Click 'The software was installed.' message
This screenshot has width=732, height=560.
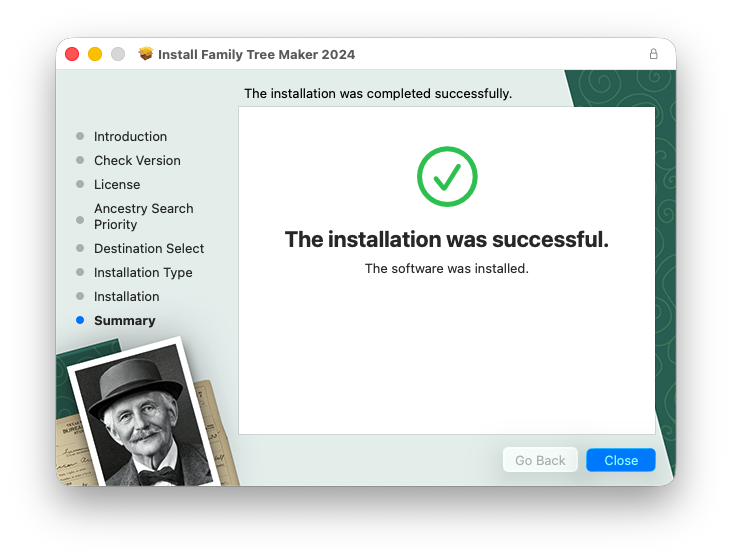pyautogui.click(x=447, y=268)
